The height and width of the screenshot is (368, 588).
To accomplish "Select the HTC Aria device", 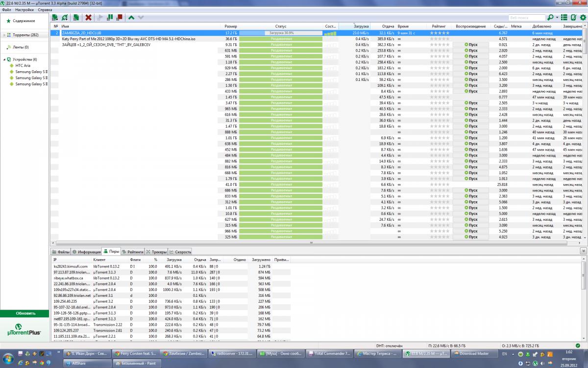I will [23, 66].
